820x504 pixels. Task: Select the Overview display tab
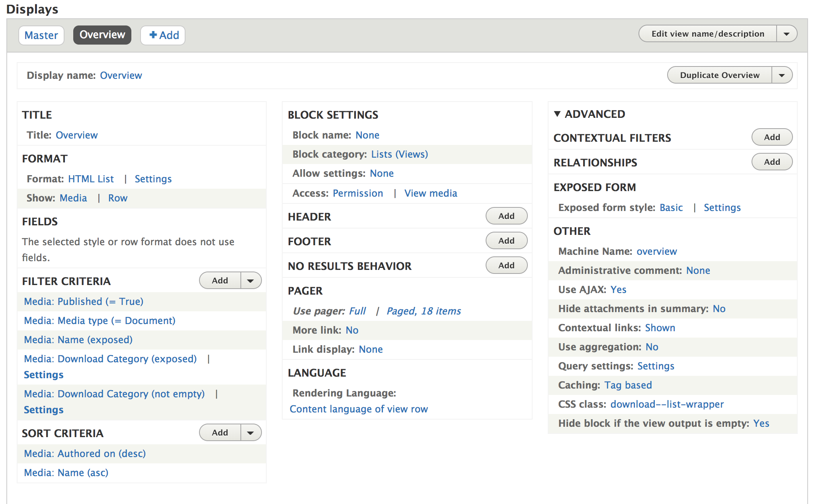[102, 35]
